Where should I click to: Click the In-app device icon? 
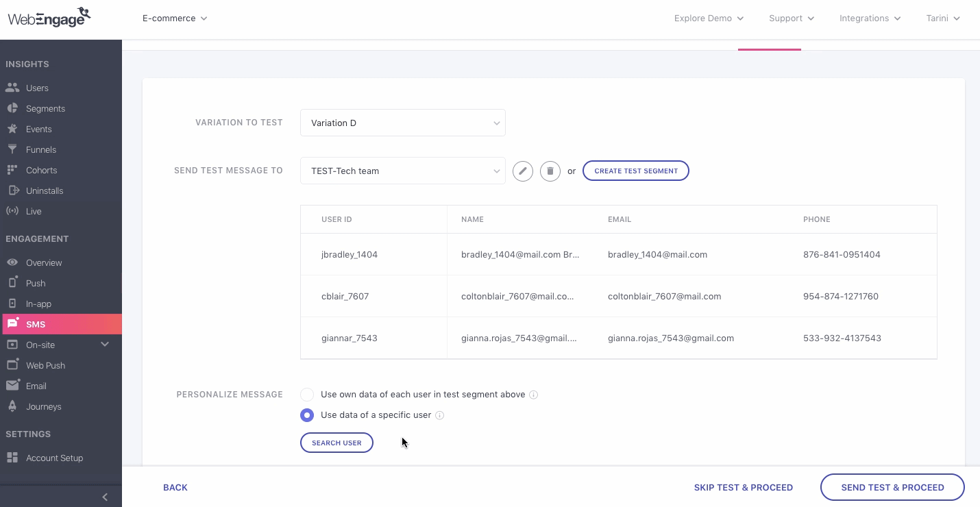pos(12,304)
